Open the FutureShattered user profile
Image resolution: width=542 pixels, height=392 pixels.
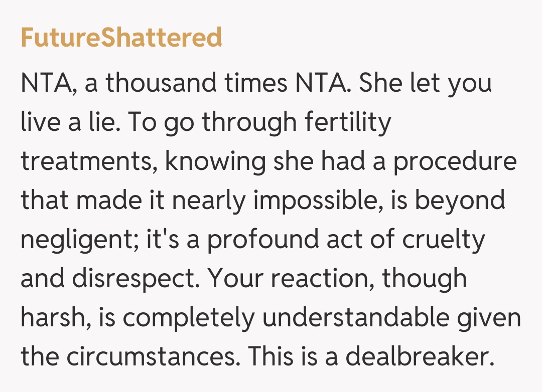(121, 38)
